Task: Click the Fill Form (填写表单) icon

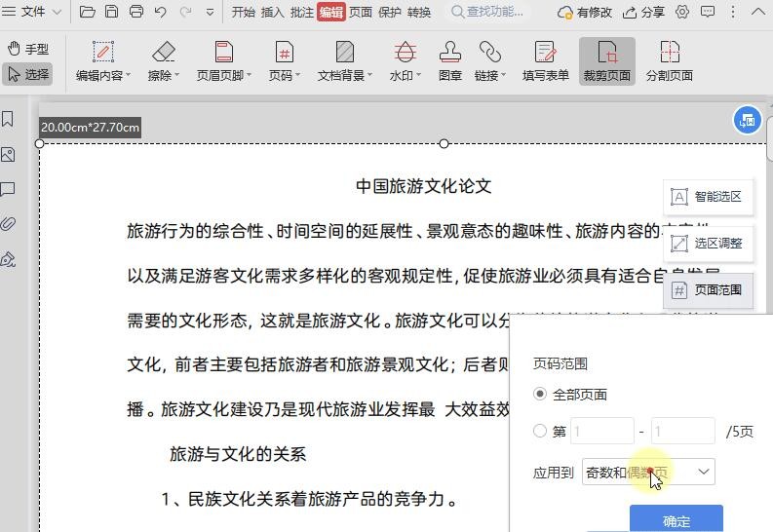Action: tap(545, 60)
